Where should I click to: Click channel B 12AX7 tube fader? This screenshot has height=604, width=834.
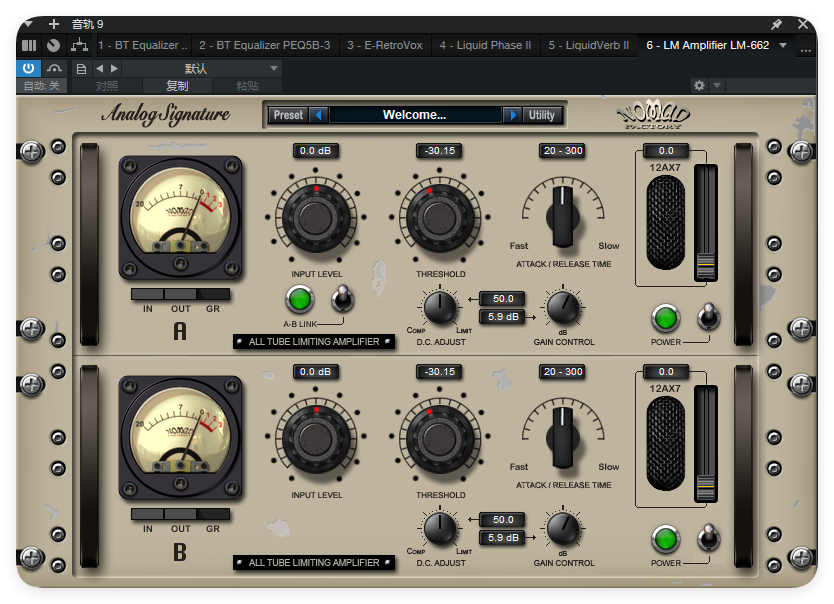pyautogui.click(x=706, y=487)
